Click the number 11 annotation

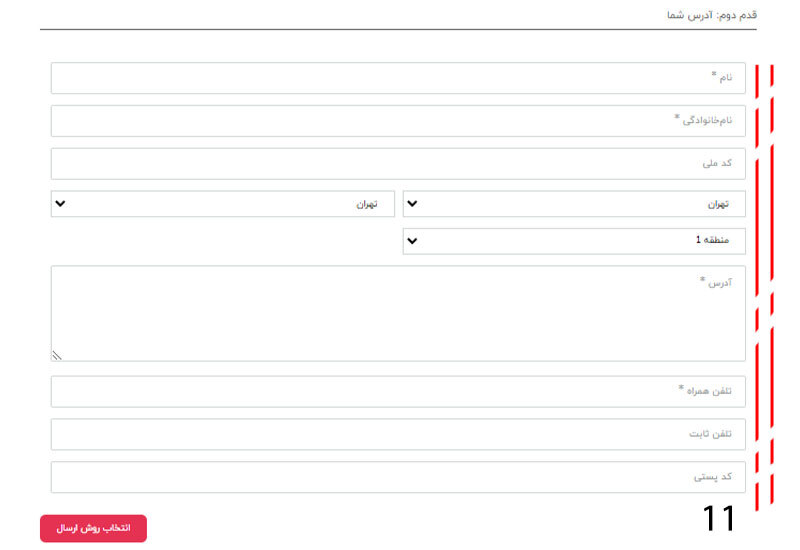[x=718, y=518]
